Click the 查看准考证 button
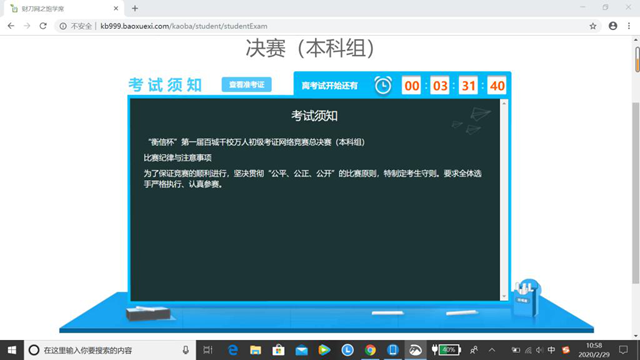640x360 pixels. pyautogui.click(x=247, y=84)
